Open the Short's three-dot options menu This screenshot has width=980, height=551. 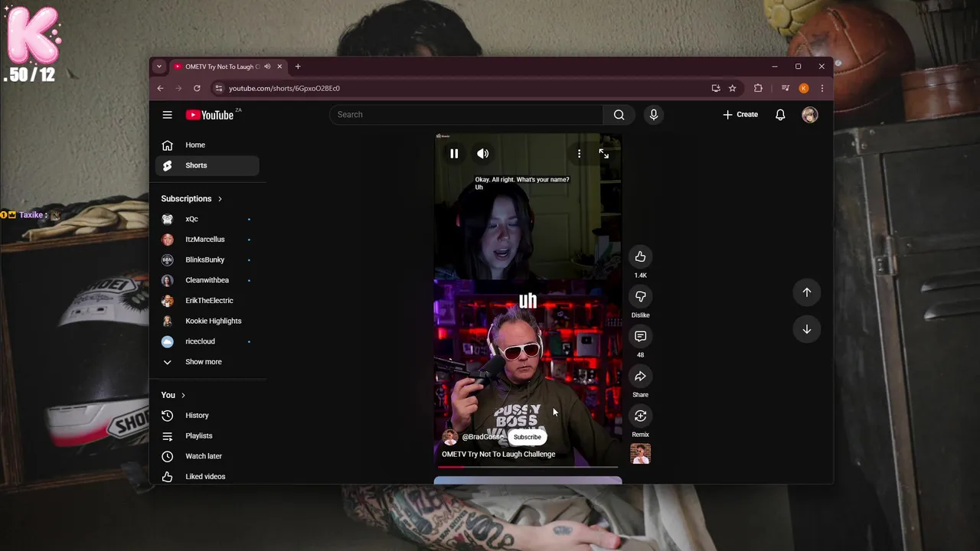click(x=579, y=154)
